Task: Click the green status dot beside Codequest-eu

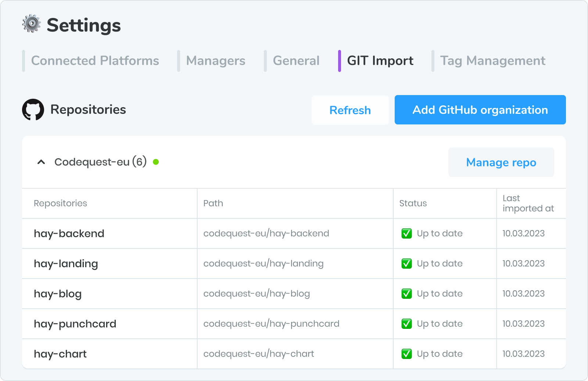Action: (x=156, y=162)
